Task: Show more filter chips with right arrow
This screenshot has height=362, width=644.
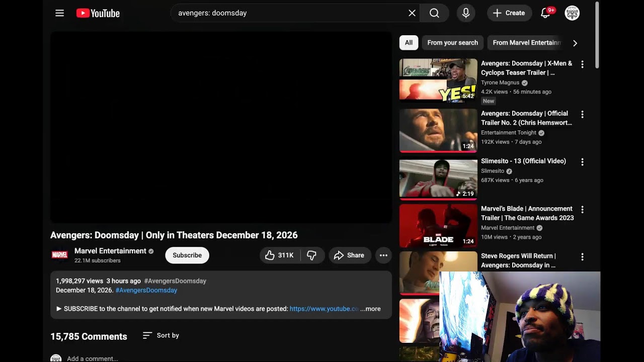Action: [x=575, y=43]
